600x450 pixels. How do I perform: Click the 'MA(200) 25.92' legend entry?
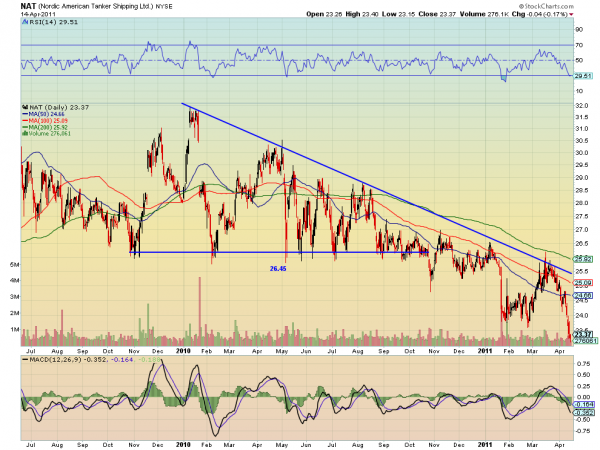click(45, 127)
